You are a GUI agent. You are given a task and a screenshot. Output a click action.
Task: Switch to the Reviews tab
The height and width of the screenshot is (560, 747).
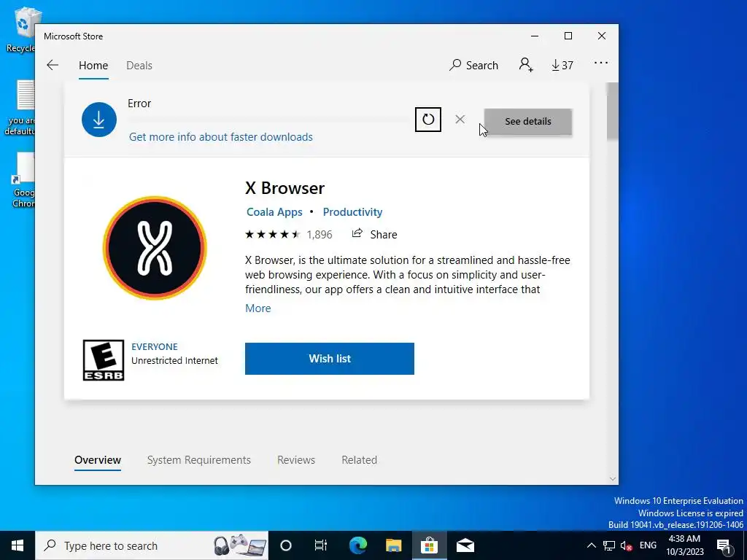tap(296, 460)
